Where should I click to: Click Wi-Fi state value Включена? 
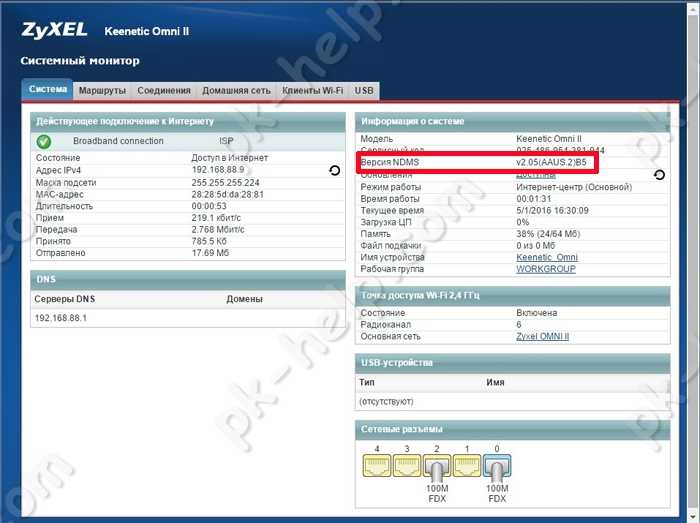point(537,313)
